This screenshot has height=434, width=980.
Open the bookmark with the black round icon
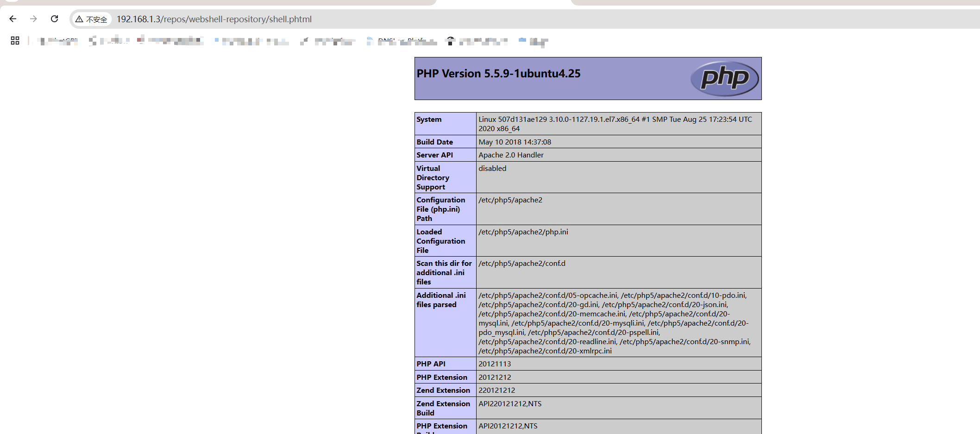(477, 41)
